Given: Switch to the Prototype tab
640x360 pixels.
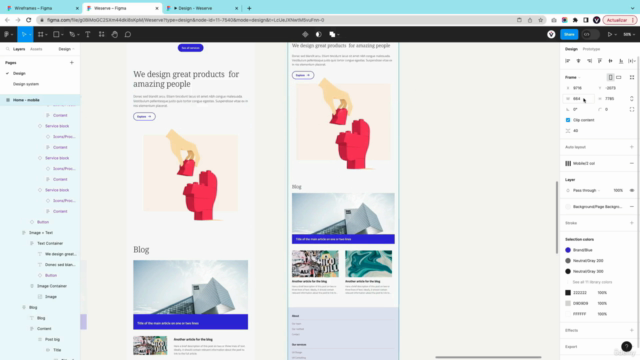Looking at the screenshot, I should pos(591,49).
